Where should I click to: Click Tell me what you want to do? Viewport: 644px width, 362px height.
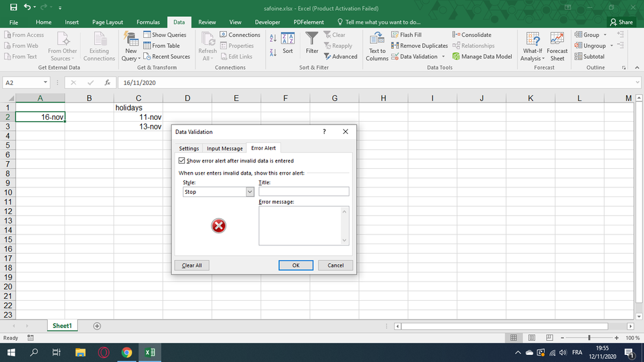coord(378,22)
